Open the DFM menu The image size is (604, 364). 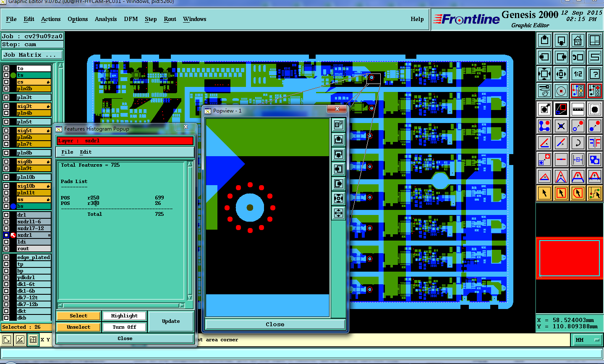[x=131, y=19]
